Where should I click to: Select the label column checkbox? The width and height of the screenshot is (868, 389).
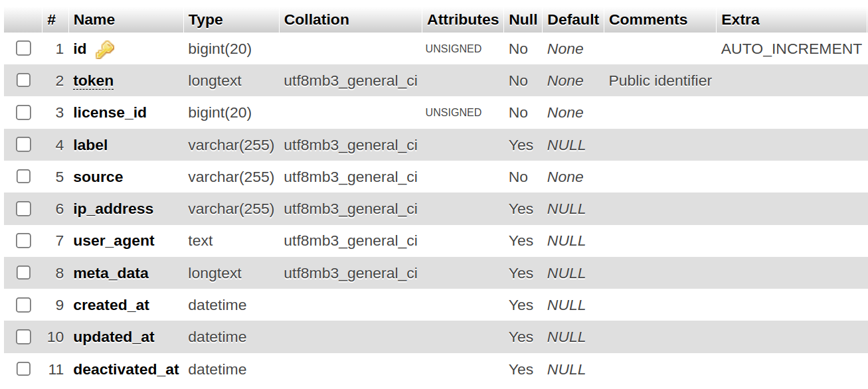[x=24, y=145]
